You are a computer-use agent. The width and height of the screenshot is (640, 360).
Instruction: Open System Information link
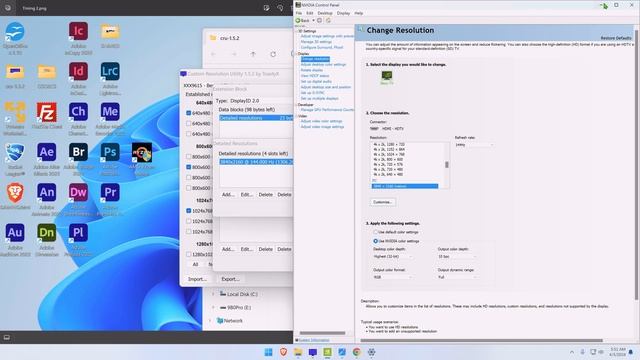[314, 340]
